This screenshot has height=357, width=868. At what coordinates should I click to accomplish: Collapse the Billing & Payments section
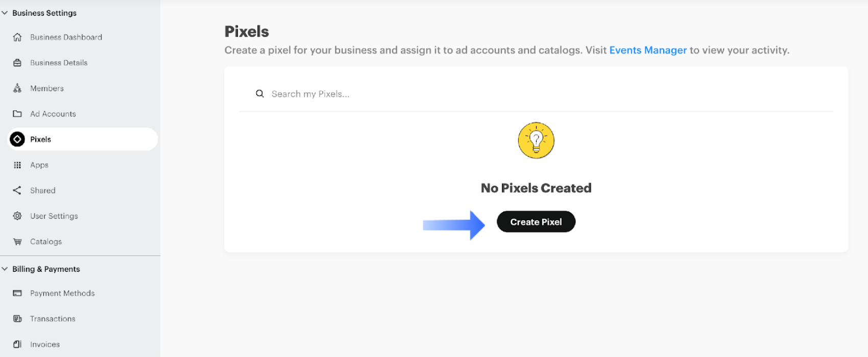[5, 269]
